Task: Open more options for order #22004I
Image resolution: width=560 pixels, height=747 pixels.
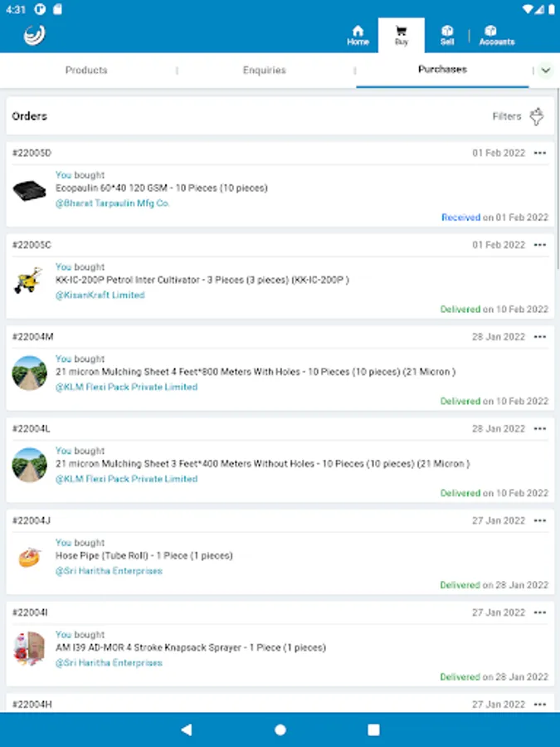Action: point(539,613)
